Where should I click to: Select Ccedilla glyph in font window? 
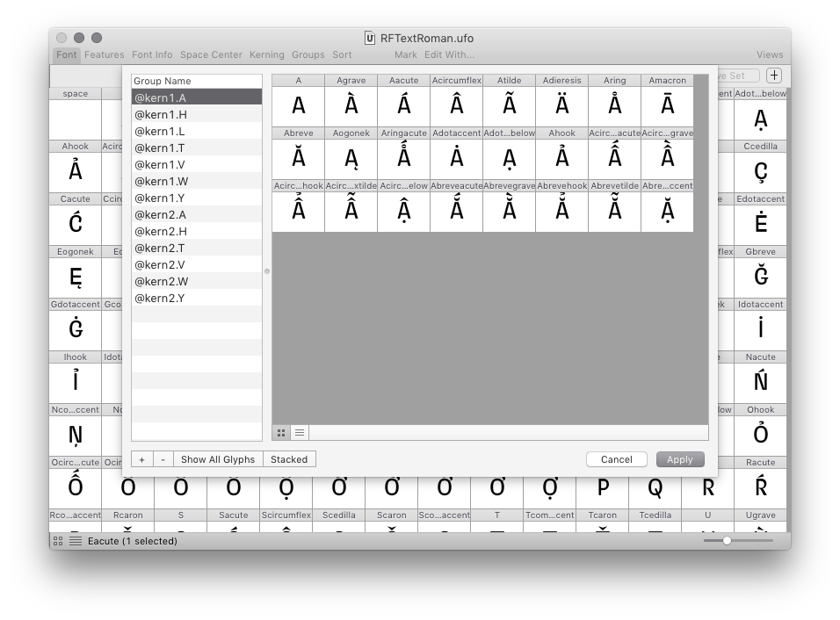(x=760, y=167)
